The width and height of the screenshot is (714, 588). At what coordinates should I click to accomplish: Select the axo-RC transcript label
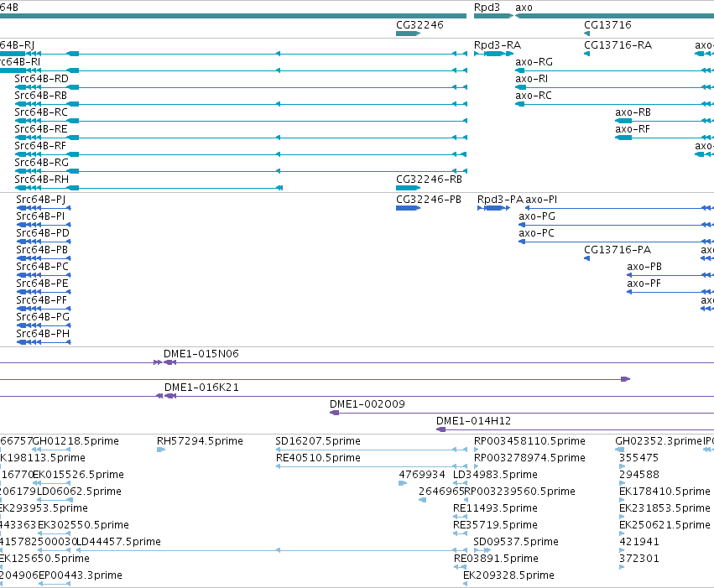point(534,96)
